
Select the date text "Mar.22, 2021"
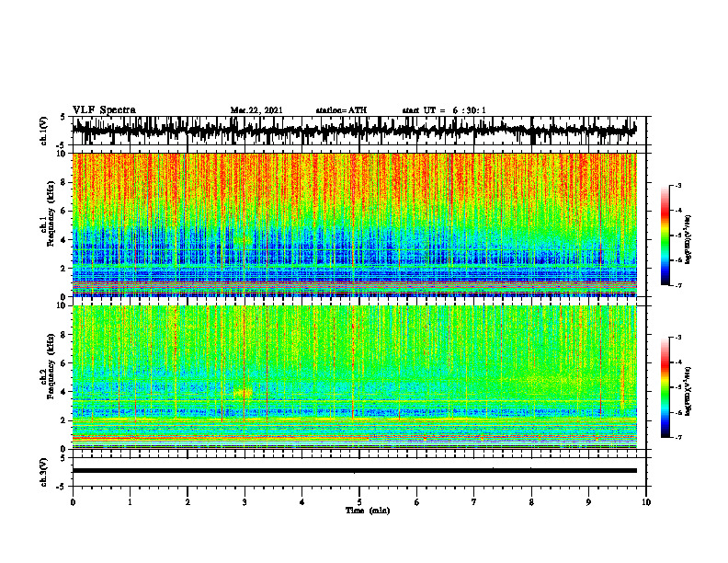256,110
